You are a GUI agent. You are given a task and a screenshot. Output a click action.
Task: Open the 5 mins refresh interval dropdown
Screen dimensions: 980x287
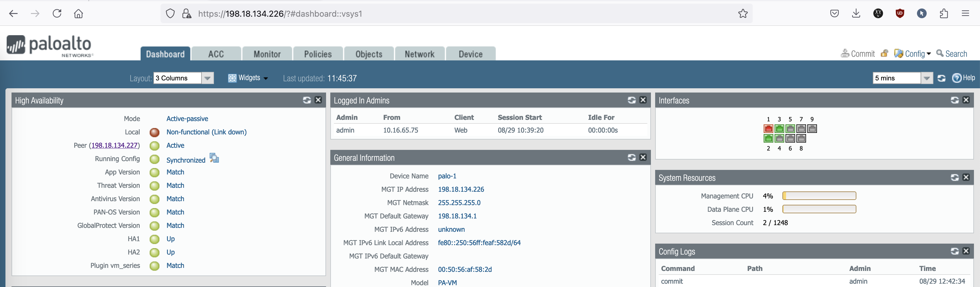(926, 78)
